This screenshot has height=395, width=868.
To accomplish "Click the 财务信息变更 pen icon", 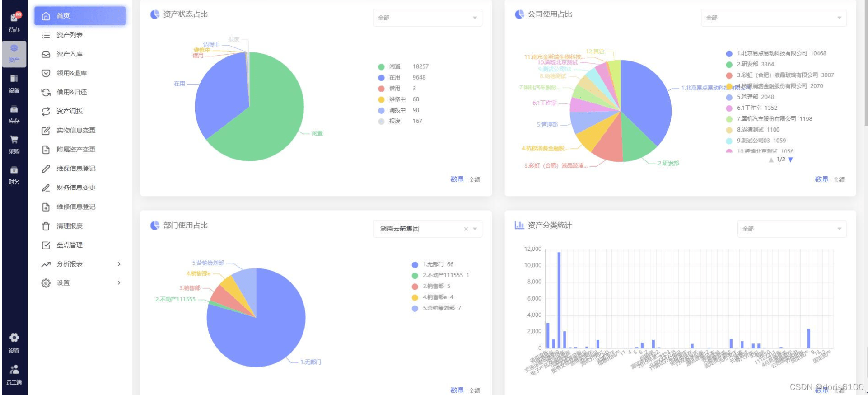I will 46,188.
